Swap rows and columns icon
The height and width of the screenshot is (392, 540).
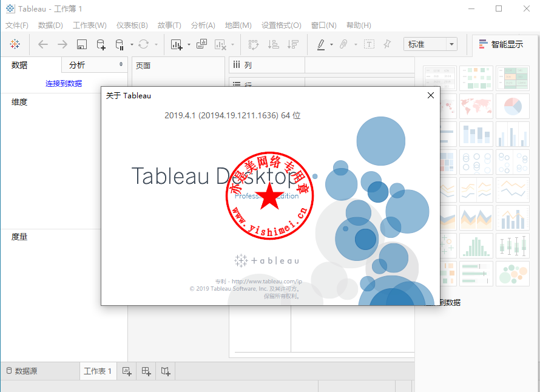[254, 44]
